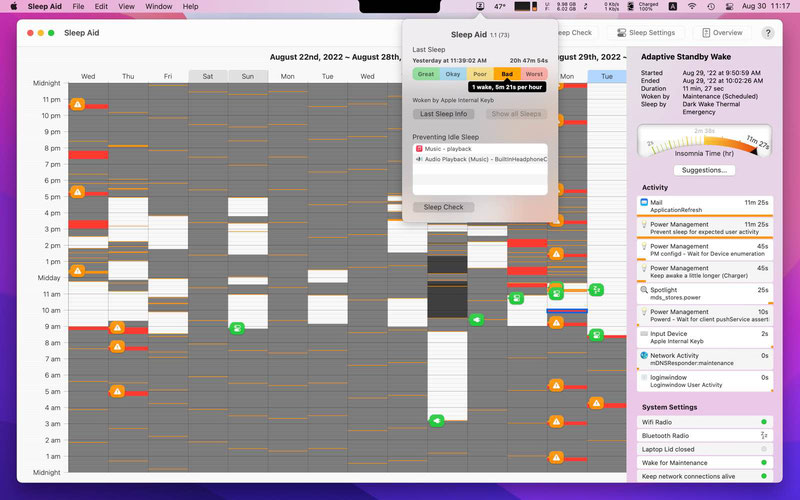Open the Edit menu
This screenshot has height=500, width=800.
pos(101,6)
